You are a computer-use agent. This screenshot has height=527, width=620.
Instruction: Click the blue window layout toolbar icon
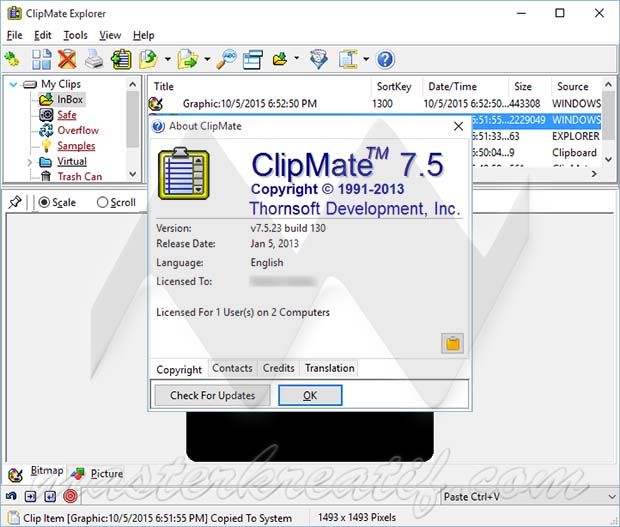click(x=253, y=59)
